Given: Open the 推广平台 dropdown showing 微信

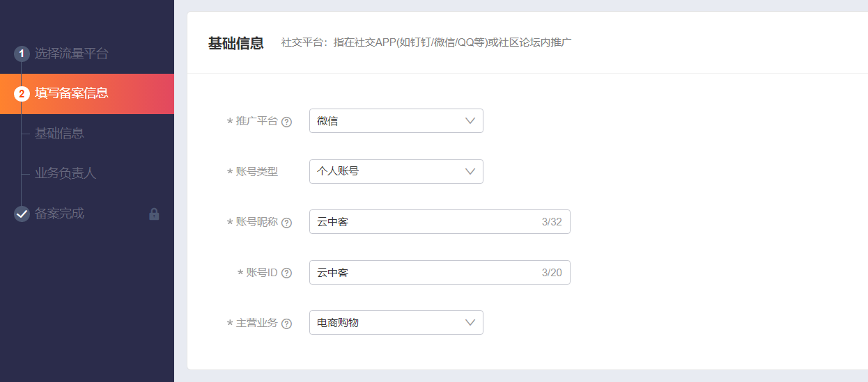Looking at the screenshot, I should 396,121.
